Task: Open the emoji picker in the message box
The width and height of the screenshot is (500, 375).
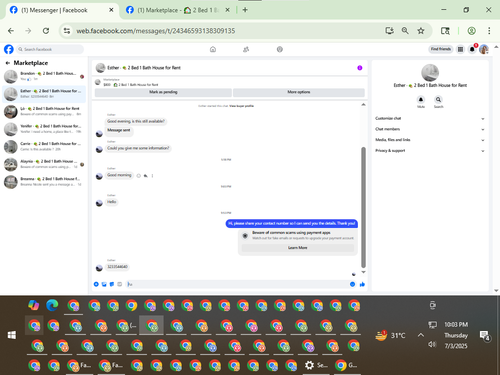Action: point(352,284)
